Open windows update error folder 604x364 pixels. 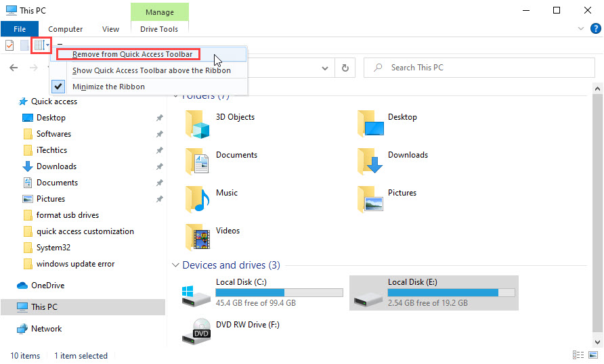75,264
